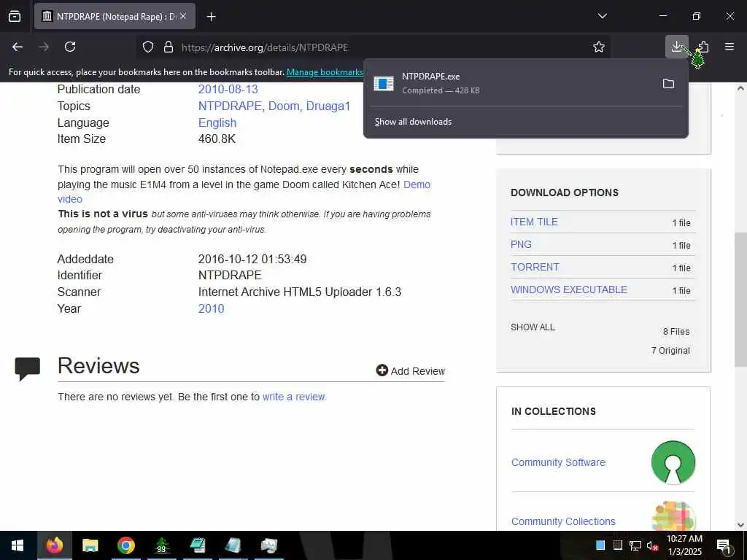
Task: Open Google Chrome from the taskbar
Action: pyautogui.click(x=125, y=545)
